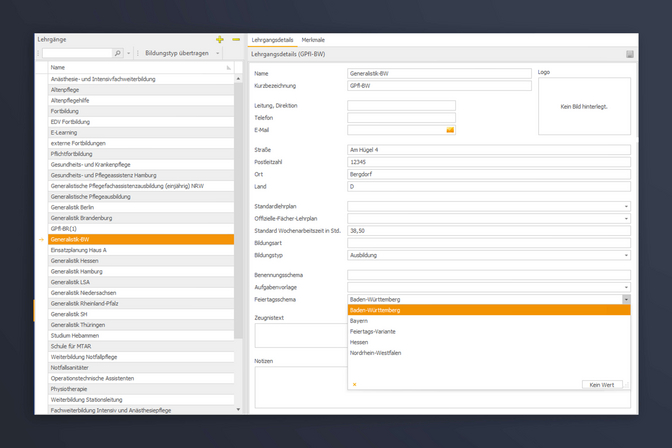Select Gesundheits- und Krankenpflege row

click(141, 165)
